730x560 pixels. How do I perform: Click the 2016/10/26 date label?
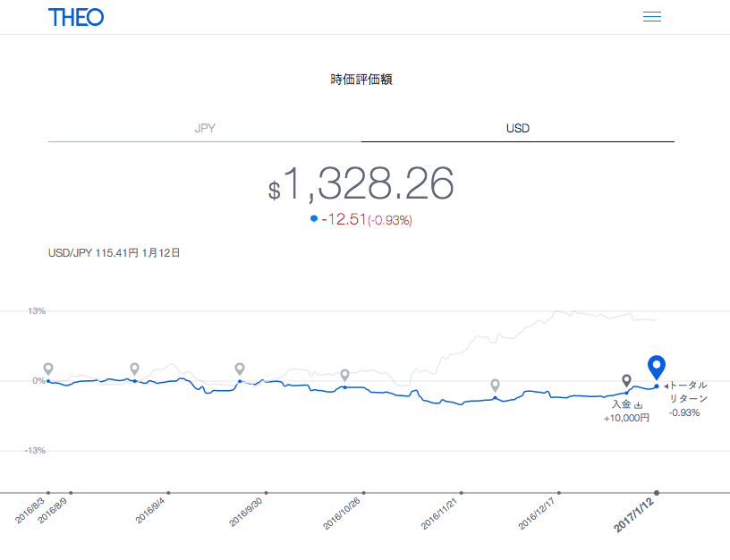pos(342,513)
